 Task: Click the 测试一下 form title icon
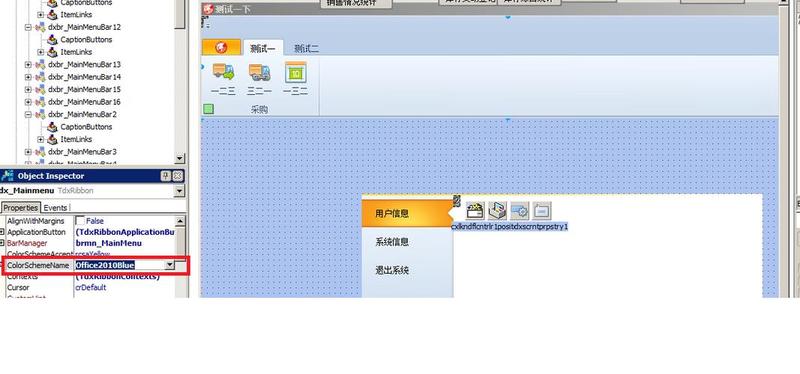208,9
